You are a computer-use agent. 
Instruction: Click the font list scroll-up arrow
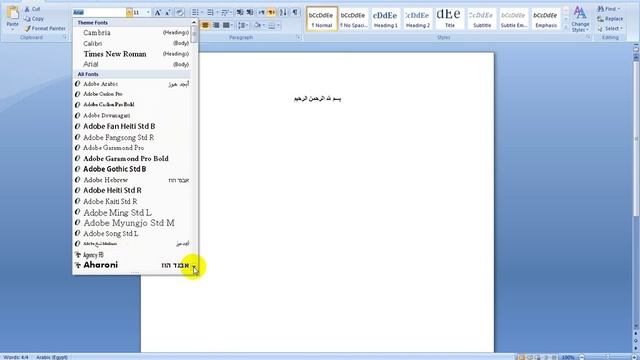(194, 22)
